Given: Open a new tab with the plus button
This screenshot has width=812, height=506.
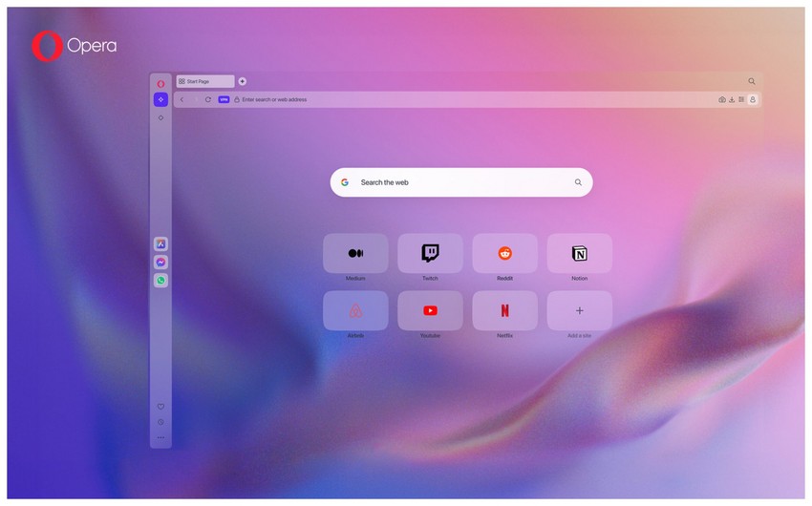Looking at the screenshot, I should point(243,81).
